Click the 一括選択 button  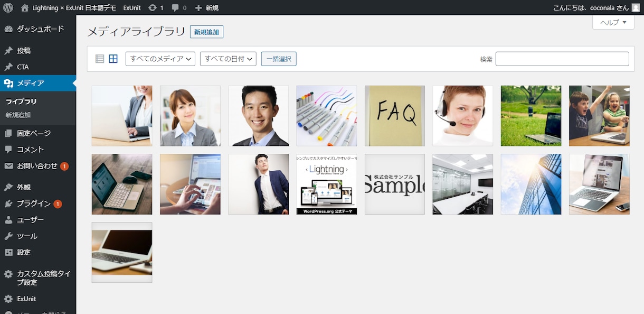click(x=279, y=59)
